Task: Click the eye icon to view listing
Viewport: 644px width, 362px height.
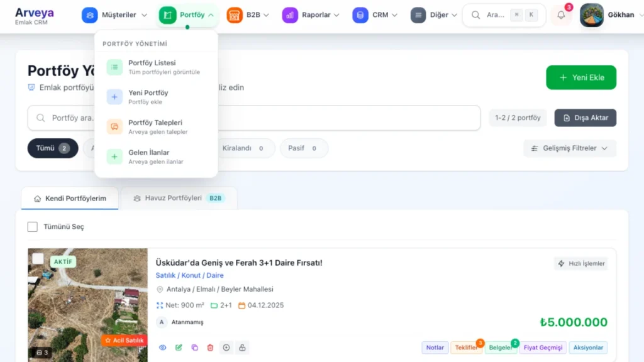Action: 163,348
